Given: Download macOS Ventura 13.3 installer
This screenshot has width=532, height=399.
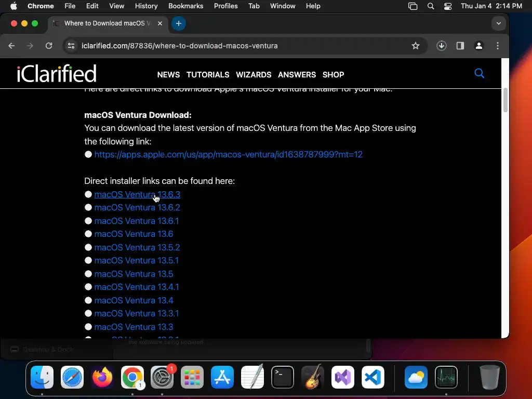Looking at the screenshot, I should coord(134,327).
